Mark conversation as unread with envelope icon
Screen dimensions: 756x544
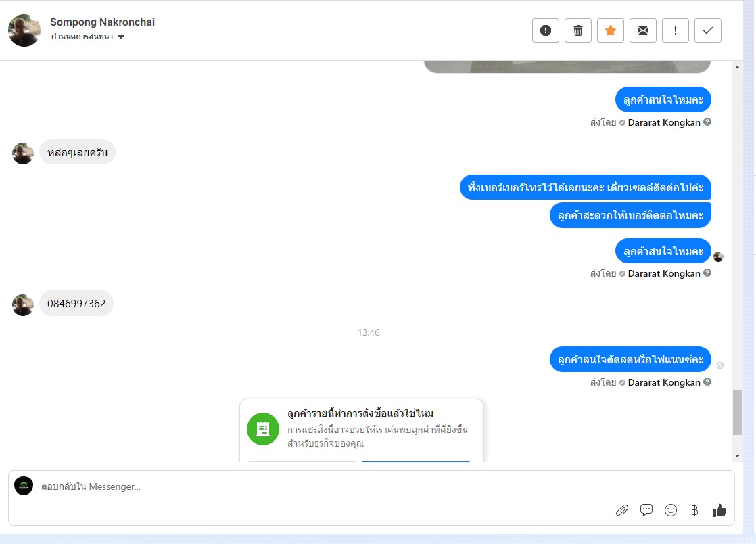[642, 30]
